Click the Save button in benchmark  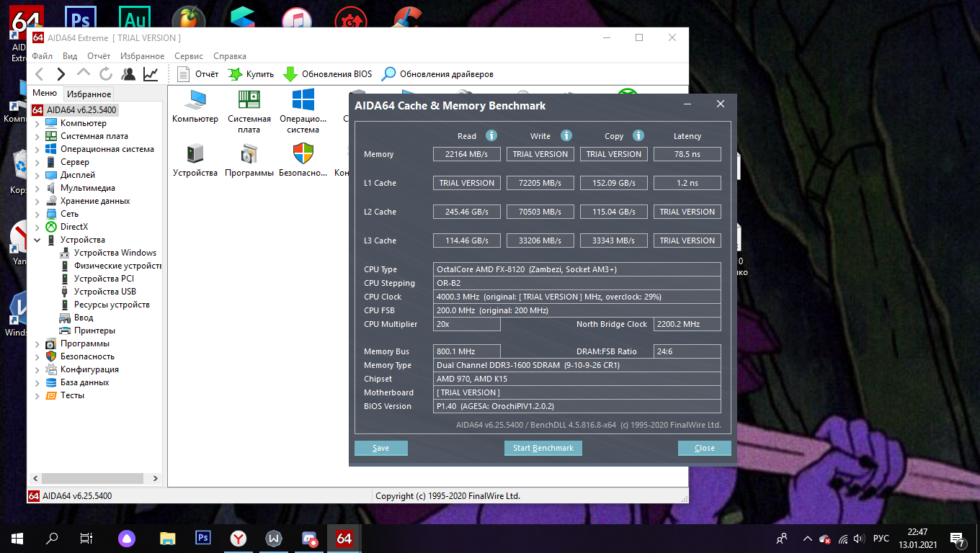[x=381, y=448]
